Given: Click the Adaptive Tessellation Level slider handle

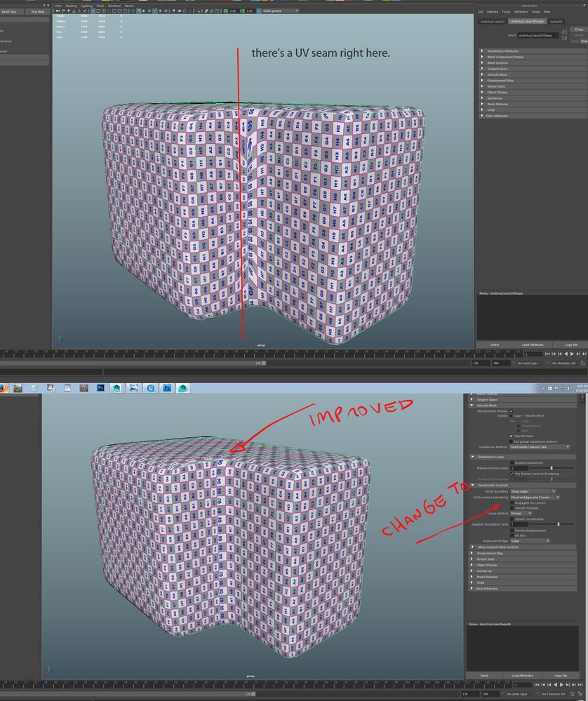Looking at the screenshot, I should tap(559, 524).
